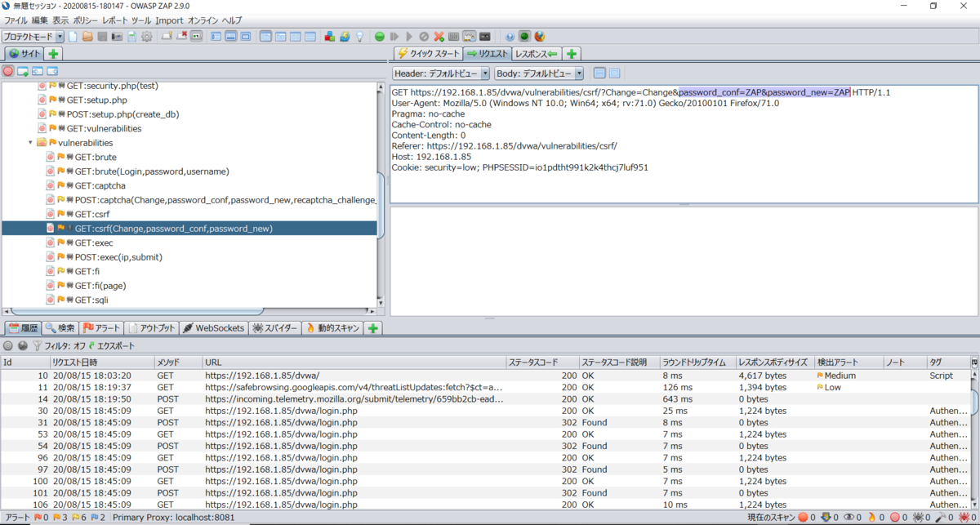
Task: Add a new tab next to Response tab
Action: click(x=572, y=54)
